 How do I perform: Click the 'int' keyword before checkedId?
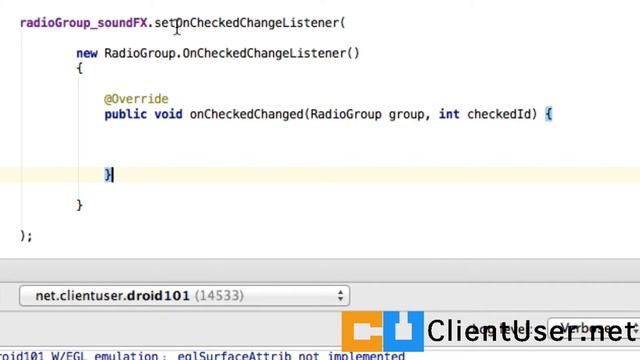tap(449, 114)
